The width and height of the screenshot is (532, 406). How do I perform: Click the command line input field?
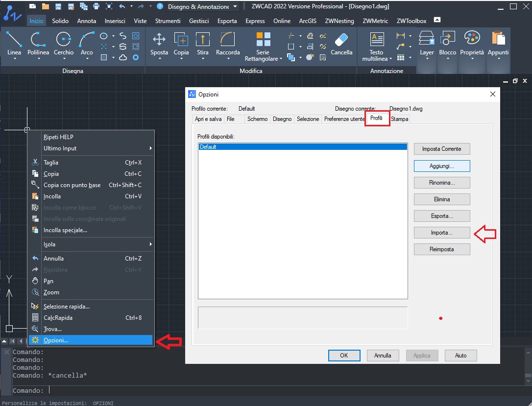coord(268,390)
